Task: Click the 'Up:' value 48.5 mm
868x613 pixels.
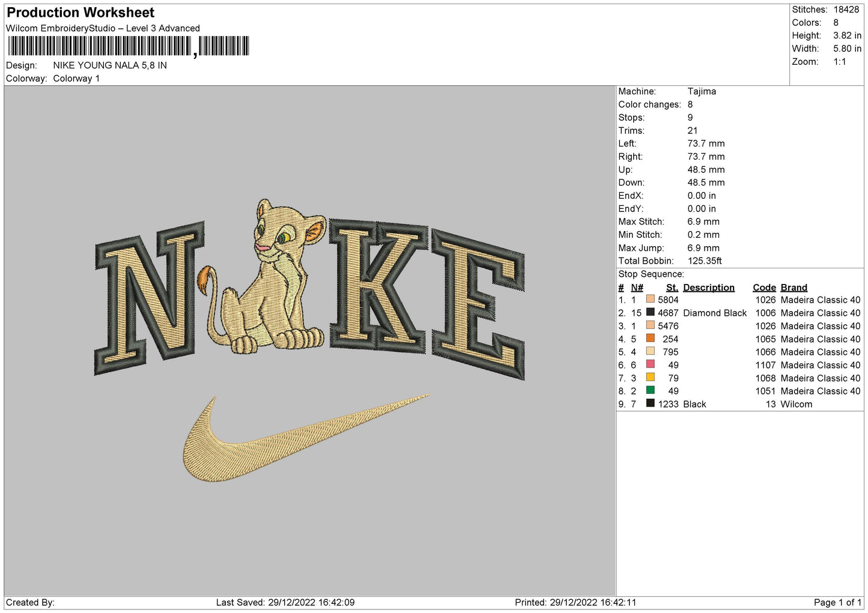Action: click(706, 170)
